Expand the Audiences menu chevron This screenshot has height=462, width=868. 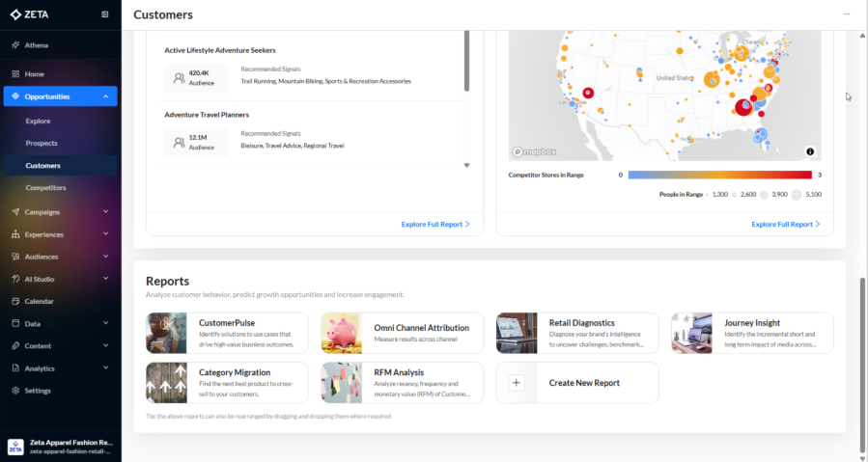(106, 257)
